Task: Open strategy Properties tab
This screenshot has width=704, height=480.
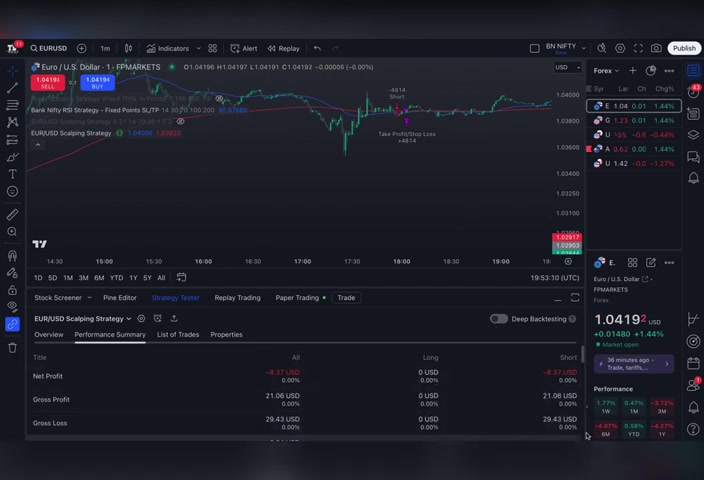Action: tap(226, 335)
